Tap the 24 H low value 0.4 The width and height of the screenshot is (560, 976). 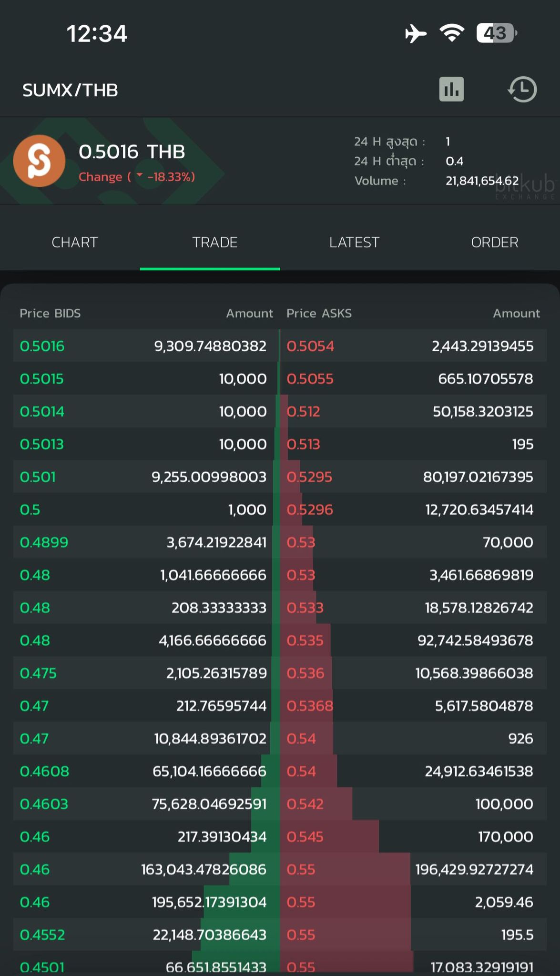point(455,161)
